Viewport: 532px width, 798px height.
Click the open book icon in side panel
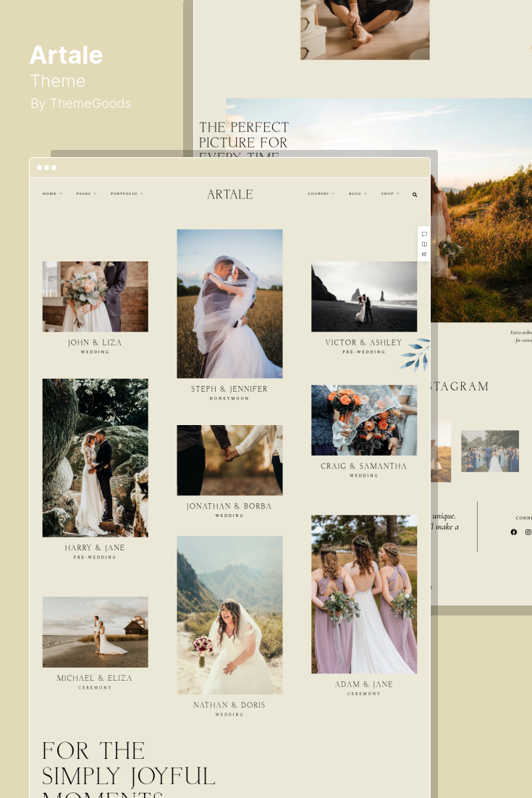[x=424, y=244]
